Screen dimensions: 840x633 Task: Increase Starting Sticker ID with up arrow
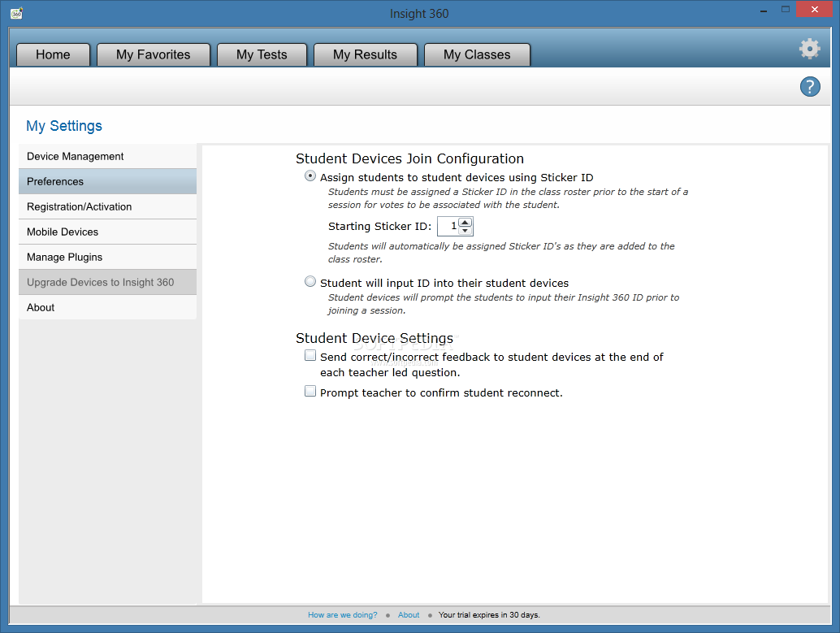[465, 223]
